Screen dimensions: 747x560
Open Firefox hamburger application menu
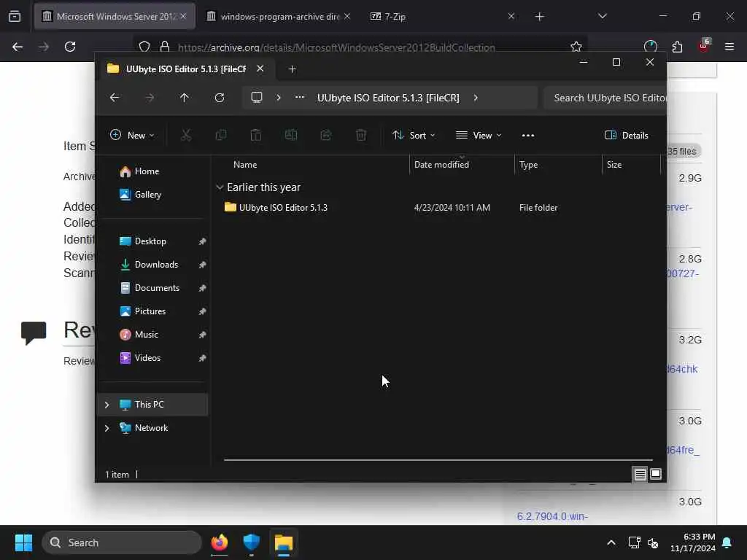pyautogui.click(x=729, y=47)
